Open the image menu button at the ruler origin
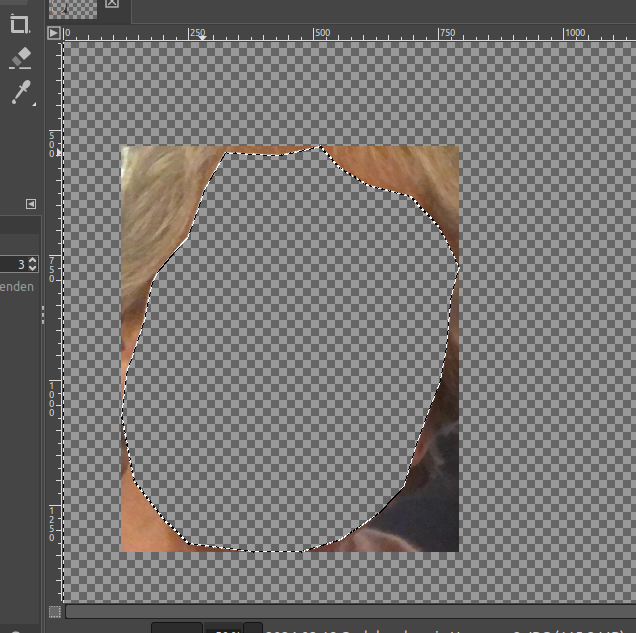 tap(53, 33)
